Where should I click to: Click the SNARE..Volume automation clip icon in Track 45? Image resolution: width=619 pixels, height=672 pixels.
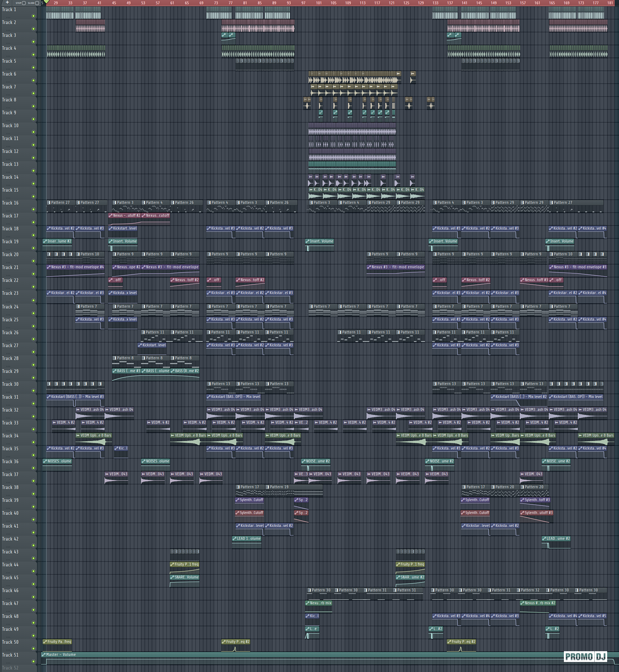(x=172, y=577)
